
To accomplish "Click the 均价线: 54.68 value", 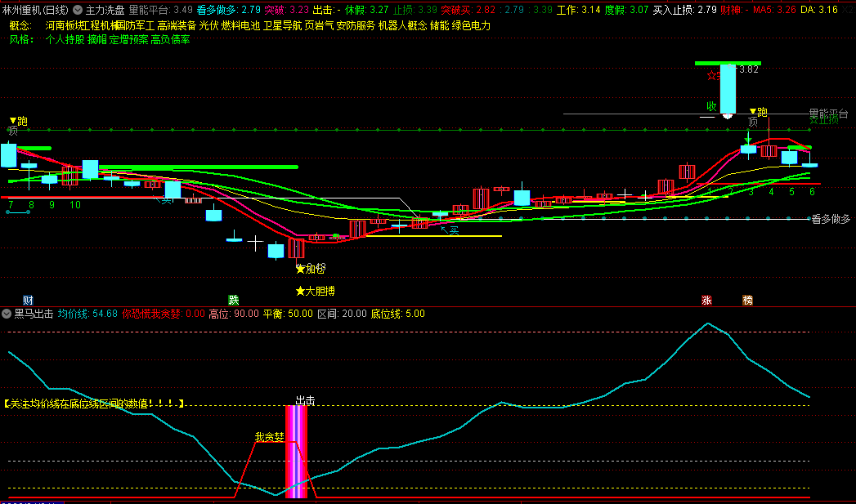I will (87, 314).
